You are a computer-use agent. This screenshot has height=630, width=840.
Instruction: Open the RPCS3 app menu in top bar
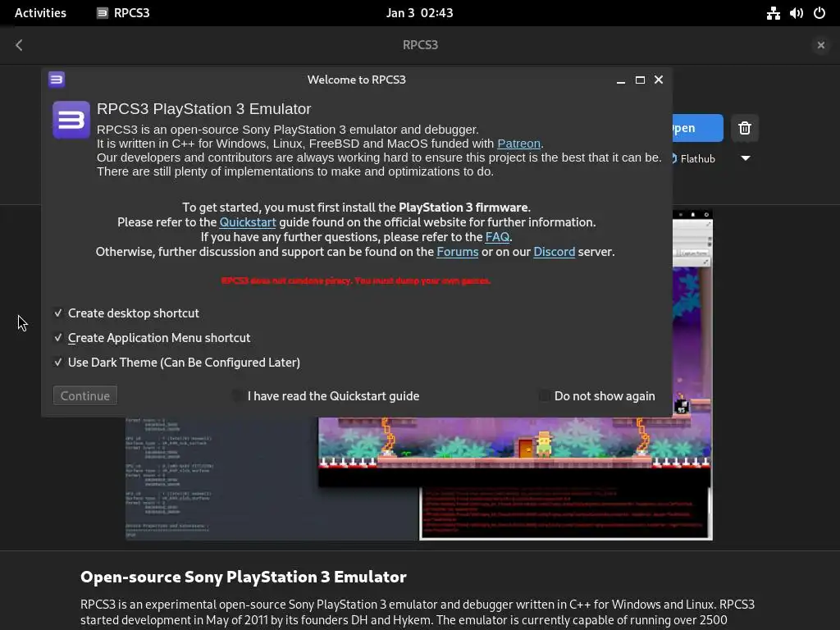tap(123, 13)
